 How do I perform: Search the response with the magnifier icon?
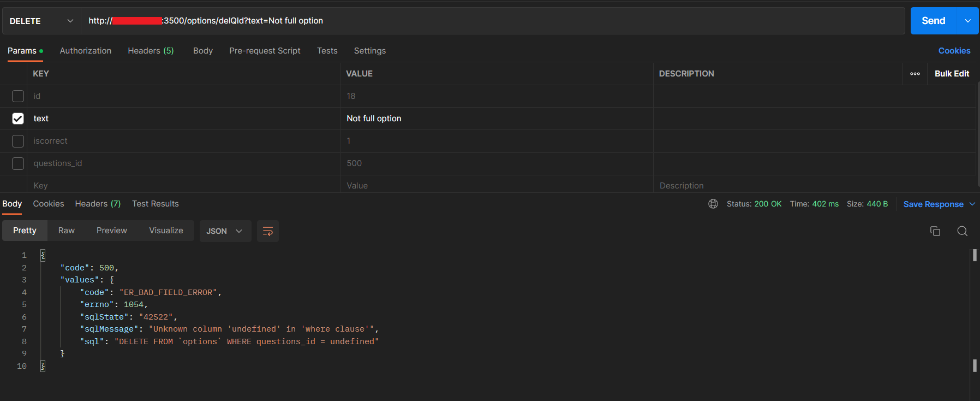[x=963, y=231]
